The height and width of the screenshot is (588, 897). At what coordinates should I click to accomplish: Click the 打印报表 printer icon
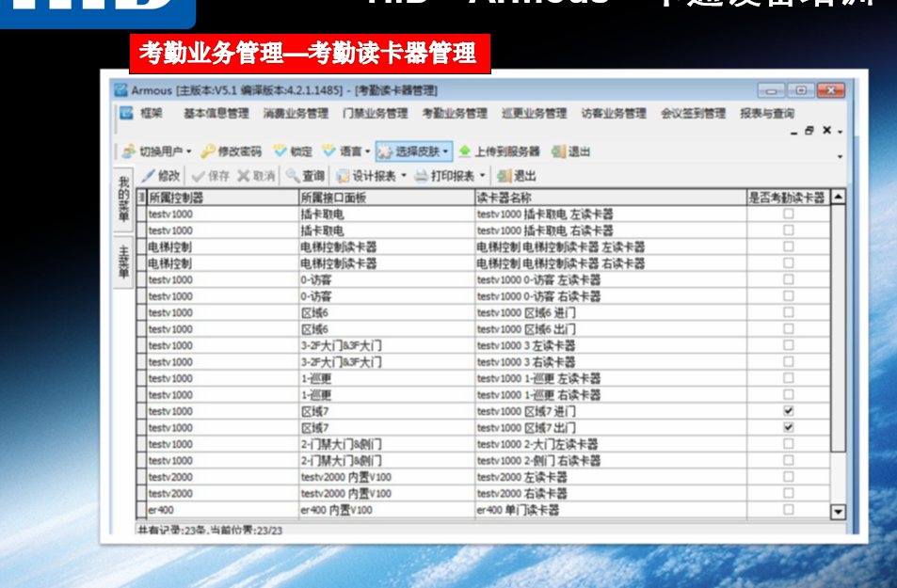click(x=421, y=176)
